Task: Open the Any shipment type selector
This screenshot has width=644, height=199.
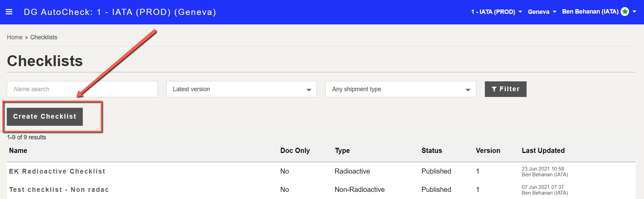Action: (x=401, y=89)
